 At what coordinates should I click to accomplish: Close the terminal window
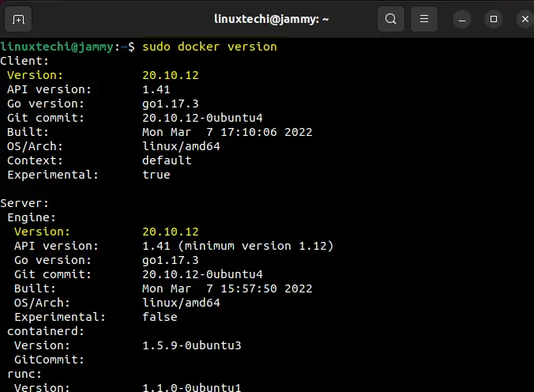point(525,20)
